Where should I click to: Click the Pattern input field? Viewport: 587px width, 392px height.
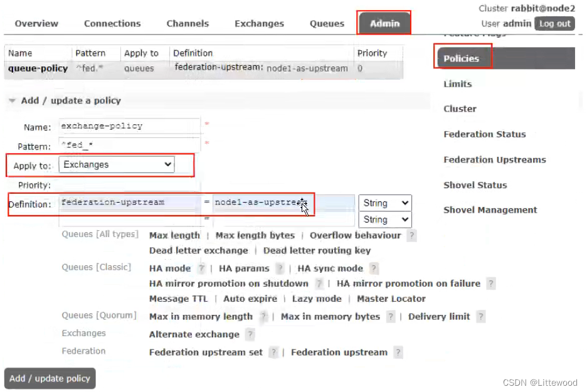(130, 145)
